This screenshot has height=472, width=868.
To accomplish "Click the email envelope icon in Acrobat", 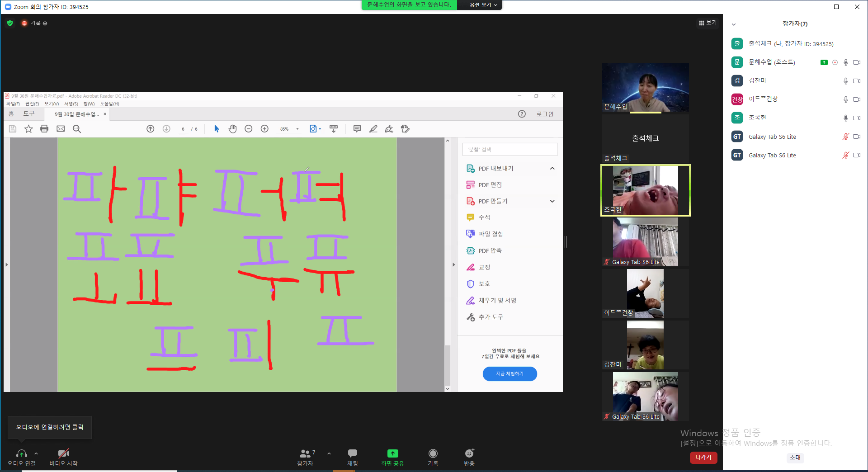I will click(x=61, y=129).
